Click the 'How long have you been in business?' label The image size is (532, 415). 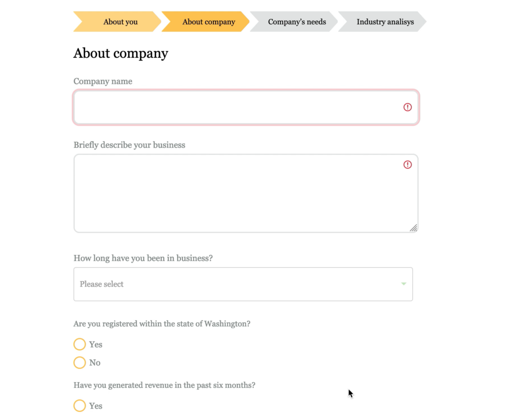143,258
